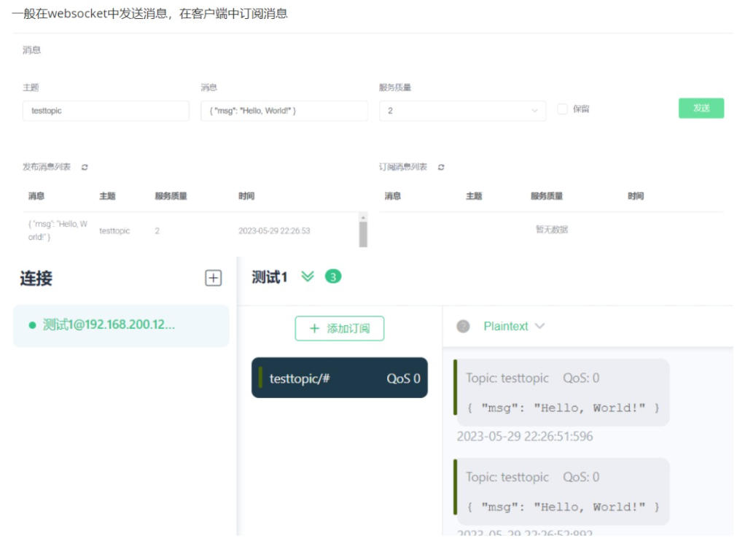Click the 消息 message payload input field
The height and width of the screenshot is (560, 737).
(x=284, y=111)
